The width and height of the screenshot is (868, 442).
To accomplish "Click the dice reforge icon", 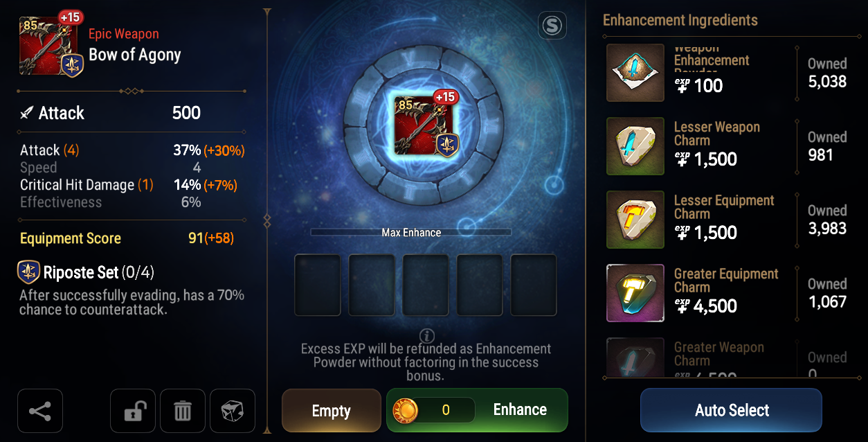I will pyautogui.click(x=233, y=411).
